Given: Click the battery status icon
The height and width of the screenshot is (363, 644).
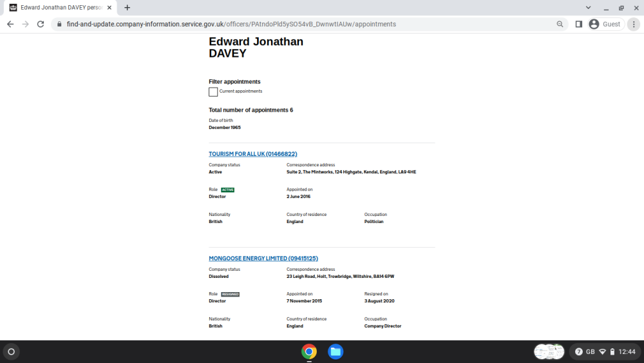Looking at the screenshot, I should (x=612, y=351).
